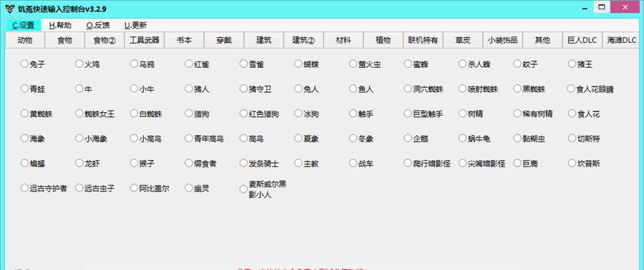Switch to the 植物 tab
Screen dimensions: 644x270
[384, 40]
